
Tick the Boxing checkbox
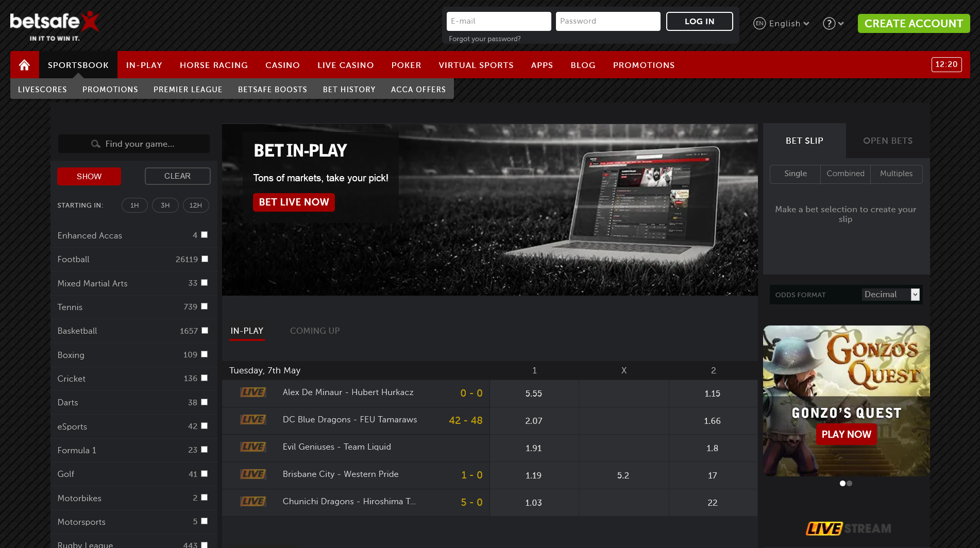click(205, 354)
